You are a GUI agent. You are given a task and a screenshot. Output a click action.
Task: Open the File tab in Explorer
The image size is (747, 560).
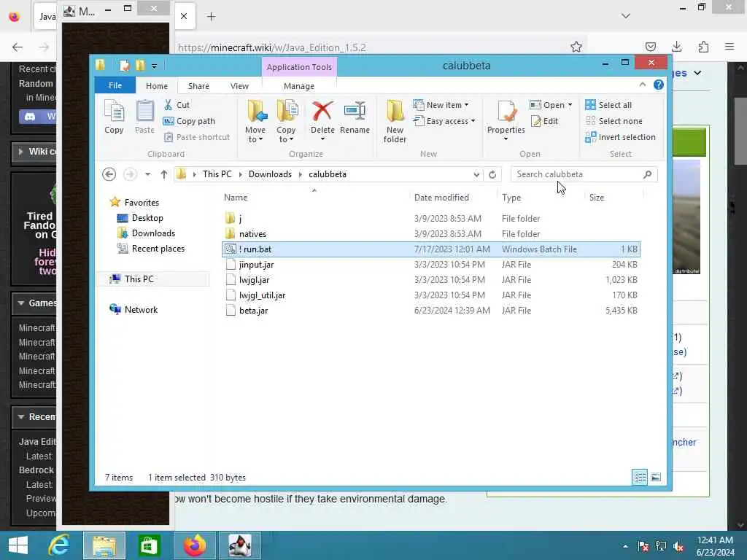[115, 86]
